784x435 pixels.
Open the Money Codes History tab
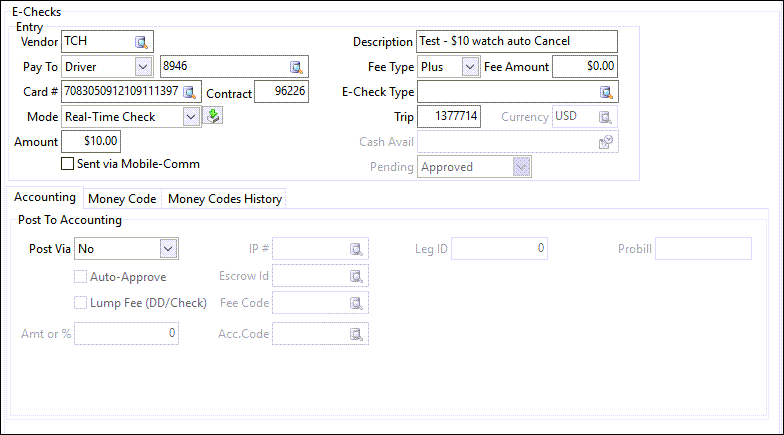coord(225,199)
